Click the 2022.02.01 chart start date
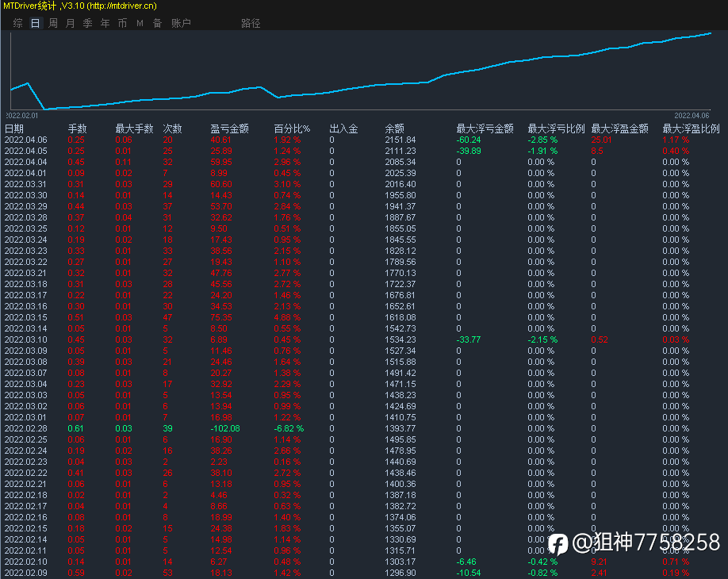Image resolution: width=728 pixels, height=579 pixels. (x=22, y=116)
